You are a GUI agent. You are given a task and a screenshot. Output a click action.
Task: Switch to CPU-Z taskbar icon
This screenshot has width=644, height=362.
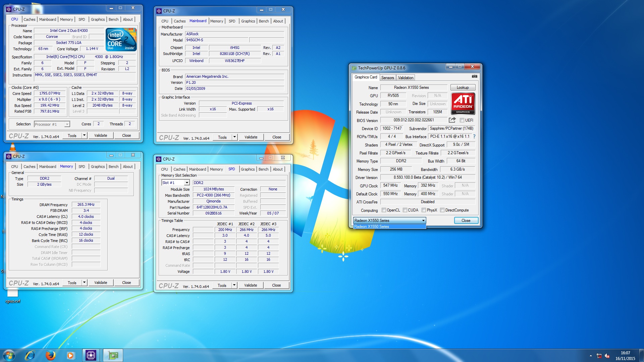tap(91, 355)
